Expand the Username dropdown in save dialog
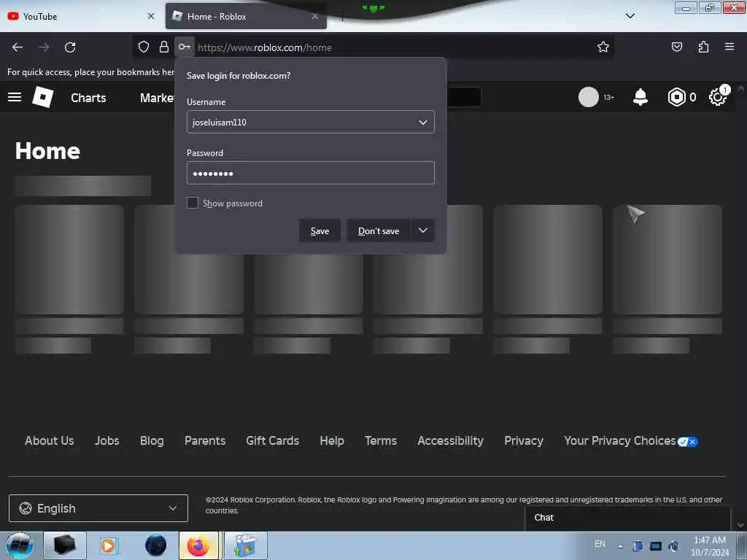 (x=422, y=122)
